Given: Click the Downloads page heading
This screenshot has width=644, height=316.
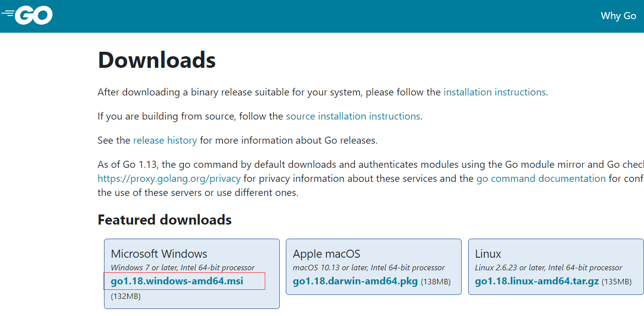Looking at the screenshot, I should point(157,60).
